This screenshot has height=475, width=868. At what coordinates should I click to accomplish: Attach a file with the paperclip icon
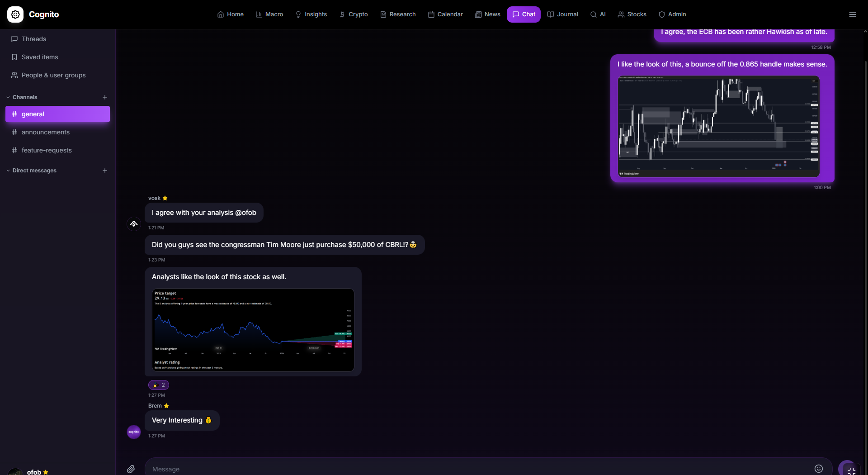(131, 469)
